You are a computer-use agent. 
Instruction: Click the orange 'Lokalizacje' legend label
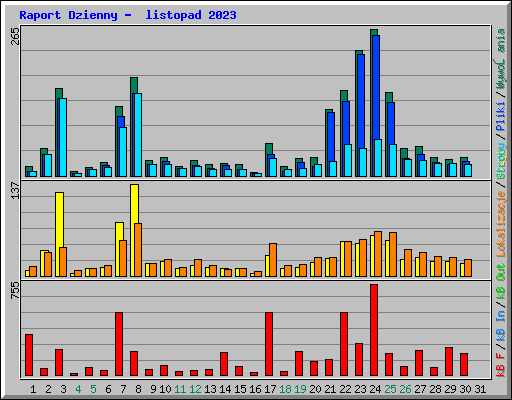(500, 224)
